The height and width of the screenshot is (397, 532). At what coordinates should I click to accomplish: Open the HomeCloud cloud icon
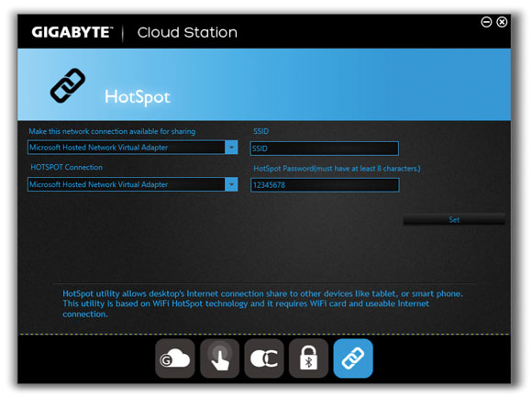pyautogui.click(x=175, y=358)
